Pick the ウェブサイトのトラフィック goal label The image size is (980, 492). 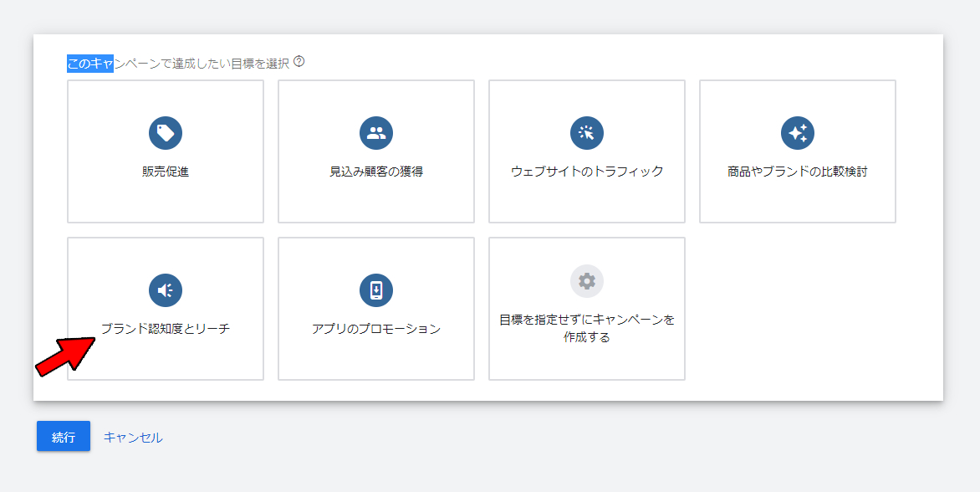click(x=587, y=172)
